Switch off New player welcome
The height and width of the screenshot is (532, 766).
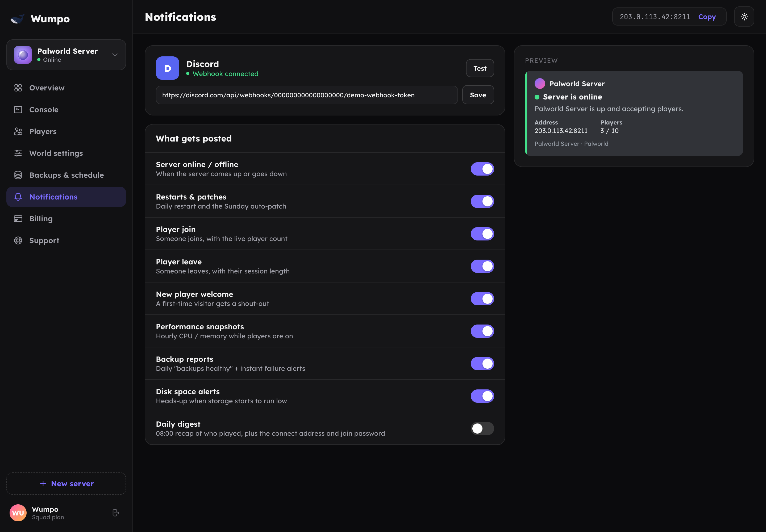[x=482, y=299]
